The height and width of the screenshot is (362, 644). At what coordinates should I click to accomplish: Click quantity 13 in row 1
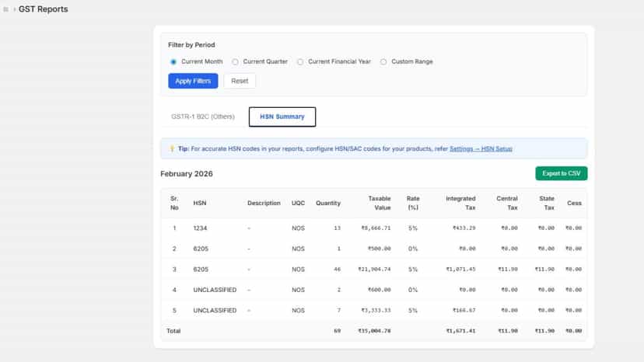(338, 228)
